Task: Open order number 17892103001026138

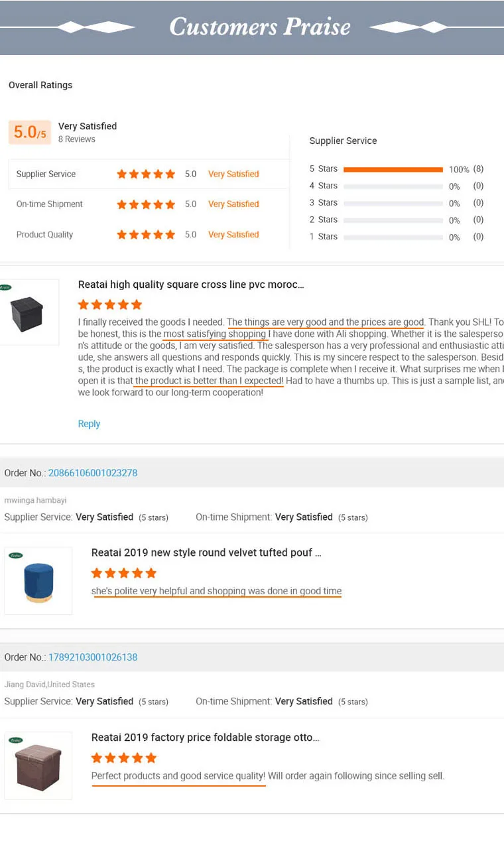Action: click(93, 657)
